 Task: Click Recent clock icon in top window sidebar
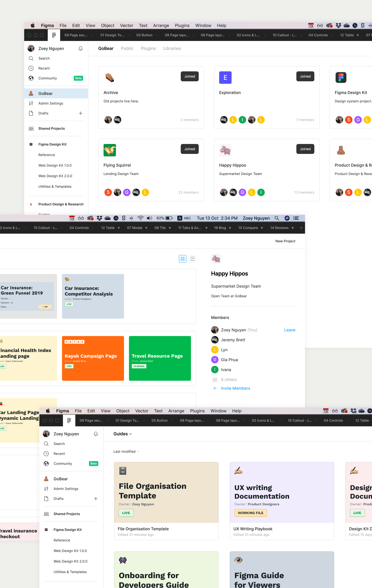click(x=31, y=68)
